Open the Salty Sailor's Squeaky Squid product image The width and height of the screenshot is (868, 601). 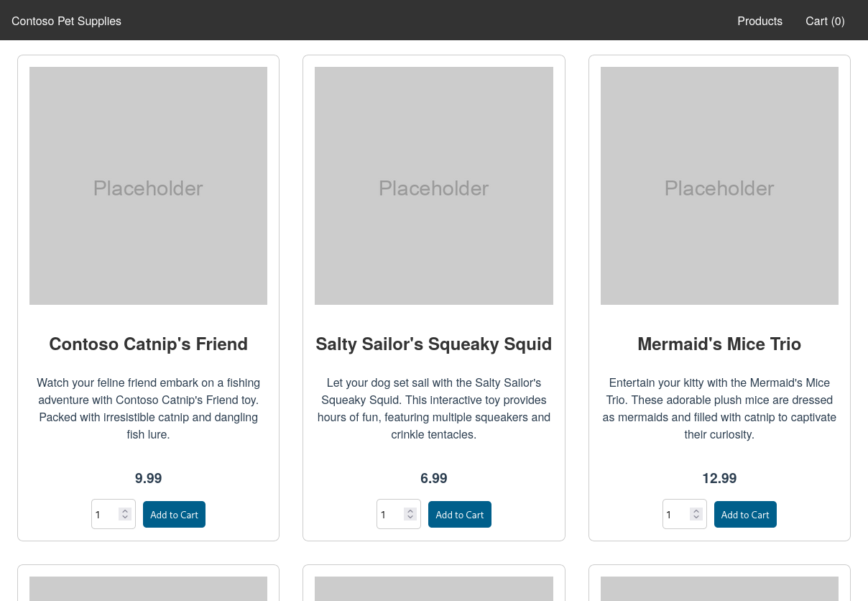(433, 185)
